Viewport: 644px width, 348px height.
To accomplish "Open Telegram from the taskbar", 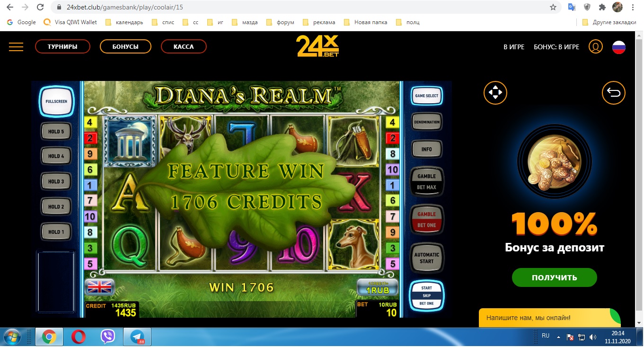I will click(138, 337).
